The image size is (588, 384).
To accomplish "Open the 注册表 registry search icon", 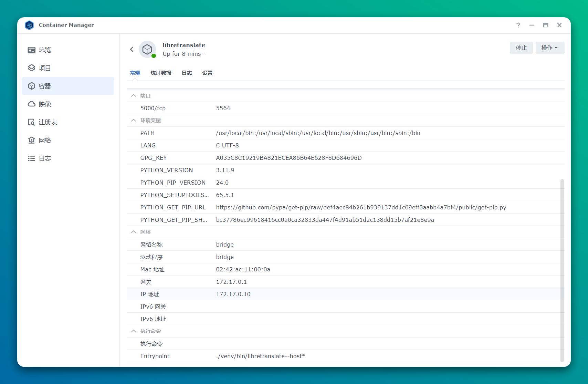I will coord(32,122).
